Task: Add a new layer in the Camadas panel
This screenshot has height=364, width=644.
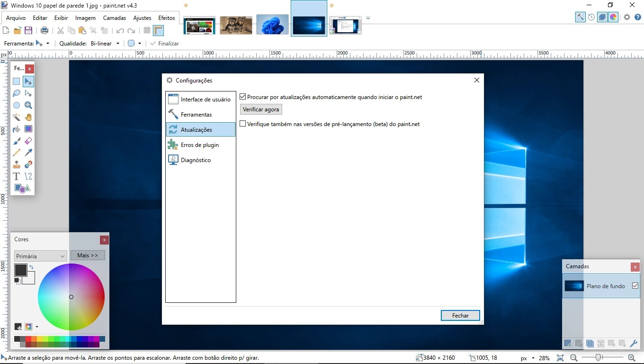Action: (x=567, y=343)
